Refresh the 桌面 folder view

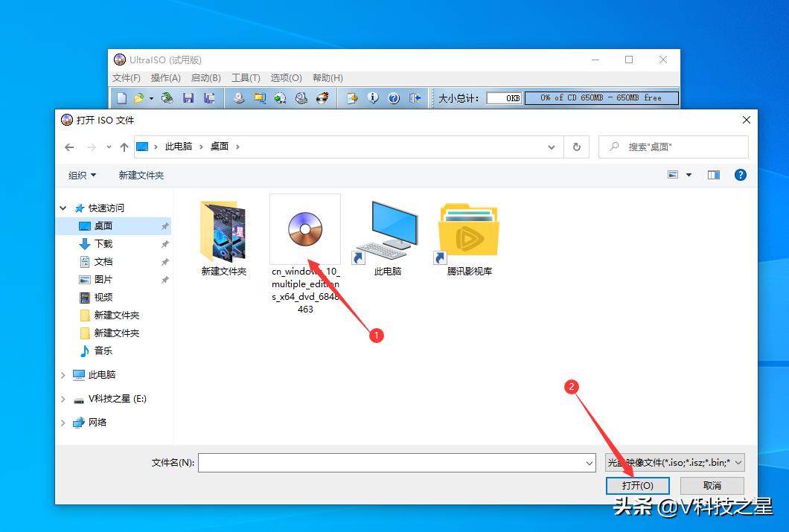(577, 147)
